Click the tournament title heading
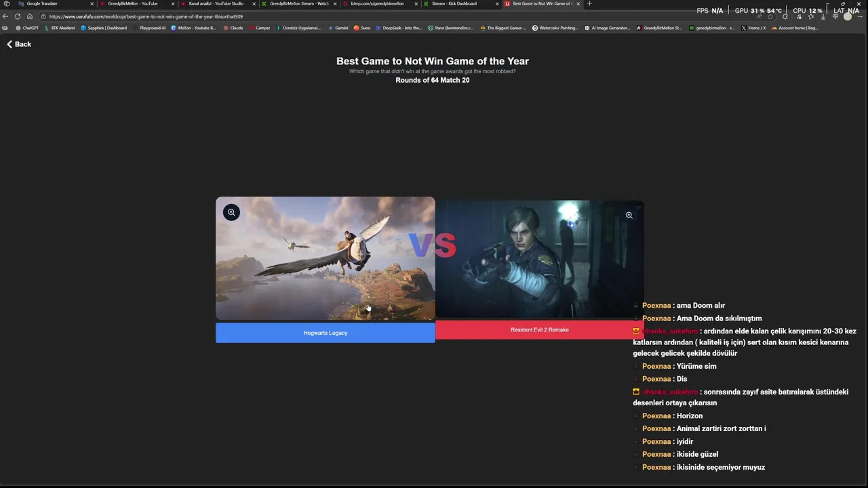The image size is (868, 488). coord(433,61)
